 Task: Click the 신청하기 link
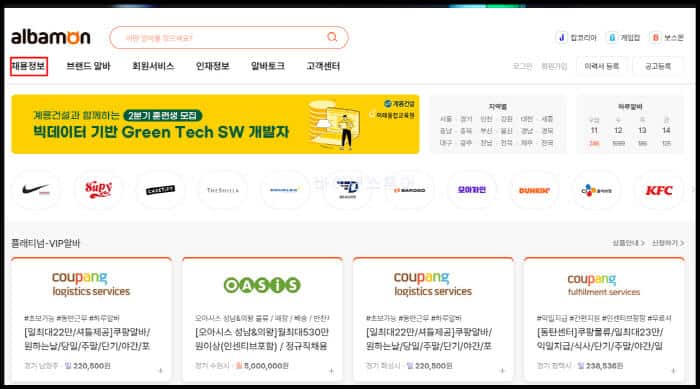668,243
